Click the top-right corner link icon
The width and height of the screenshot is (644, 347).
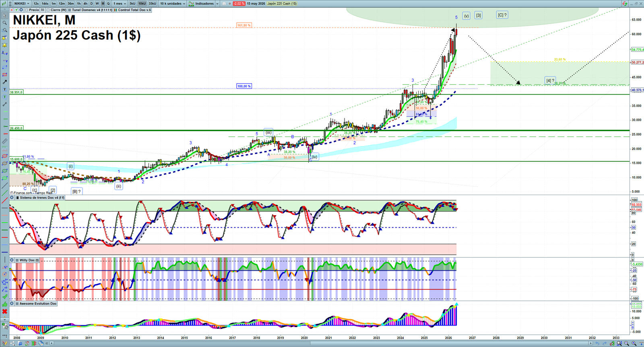[x=625, y=4]
